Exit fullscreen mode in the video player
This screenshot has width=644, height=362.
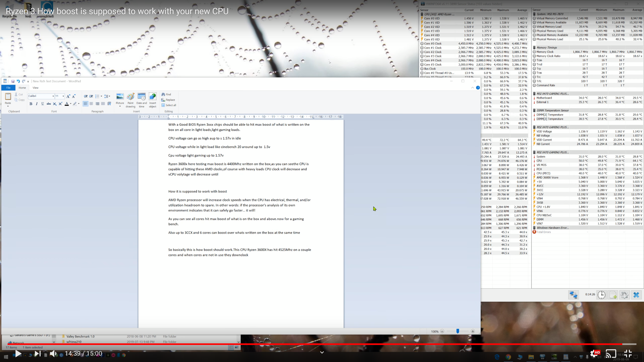coord(628,353)
